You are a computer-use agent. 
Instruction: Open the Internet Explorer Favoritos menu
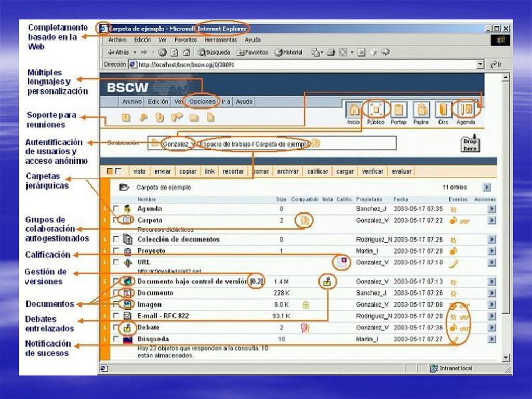click(185, 39)
